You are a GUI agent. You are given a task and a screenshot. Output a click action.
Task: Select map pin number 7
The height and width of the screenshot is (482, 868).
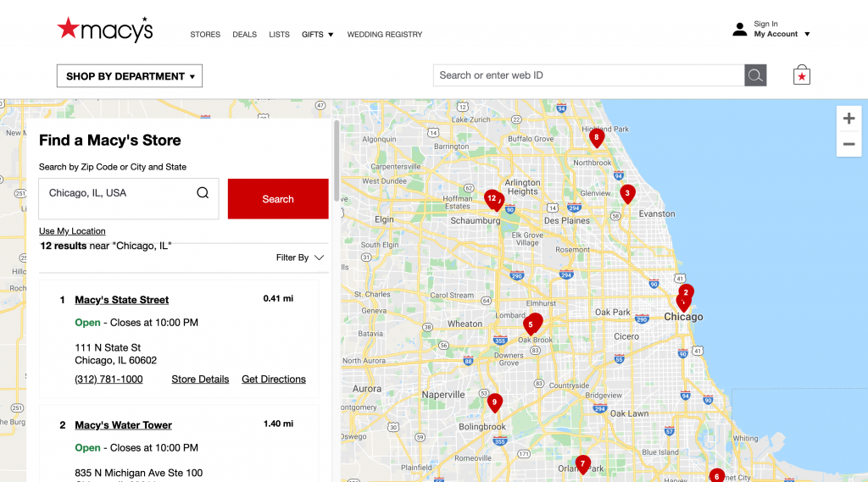[582, 464]
